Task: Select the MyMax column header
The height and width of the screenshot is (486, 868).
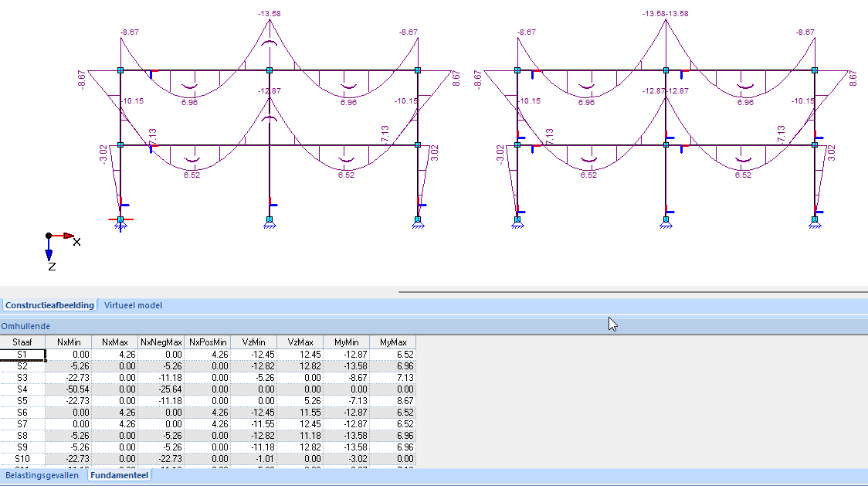Action: point(393,342)
